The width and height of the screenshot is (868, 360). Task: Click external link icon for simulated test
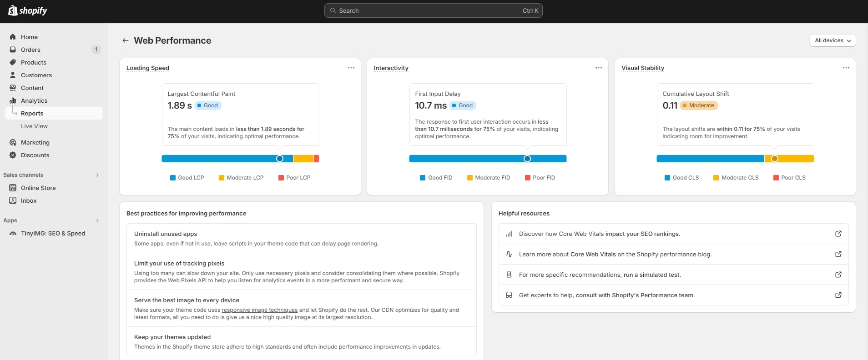(x=838, y=275)
